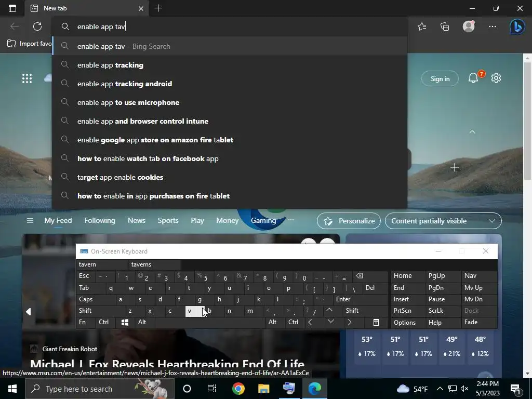
Task: Open the Import favorites bookmark
Action: click(30, 44)
